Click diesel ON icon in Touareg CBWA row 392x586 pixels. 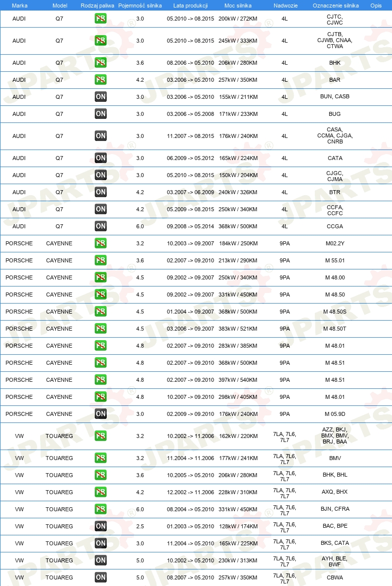[100, 577]
